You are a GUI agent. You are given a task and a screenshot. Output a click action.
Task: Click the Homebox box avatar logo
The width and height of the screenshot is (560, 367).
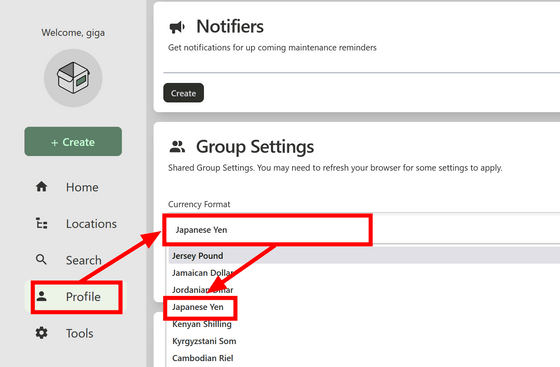(x=73, y=78)
